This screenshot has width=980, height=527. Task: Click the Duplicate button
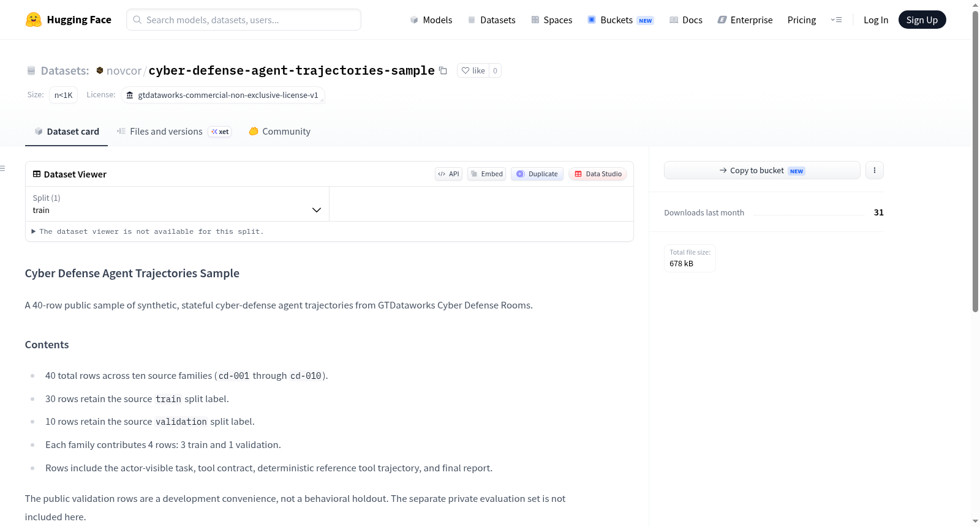pos(537,174)
